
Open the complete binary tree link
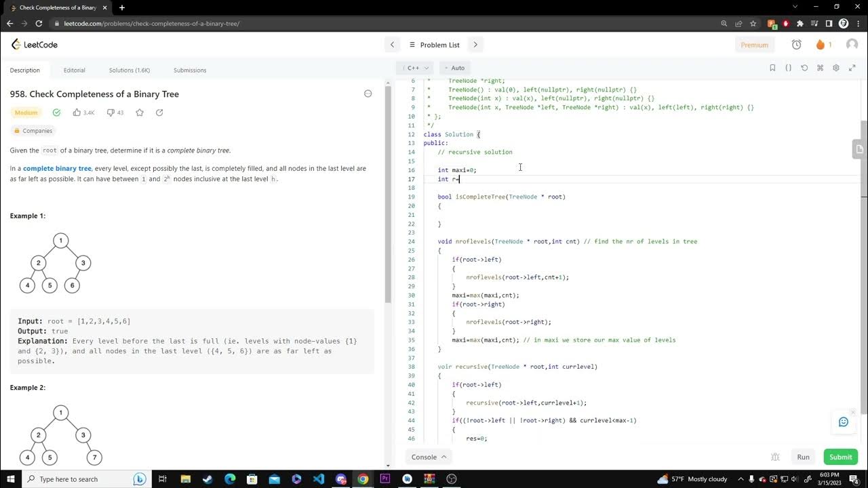click(x=57, y=168)
